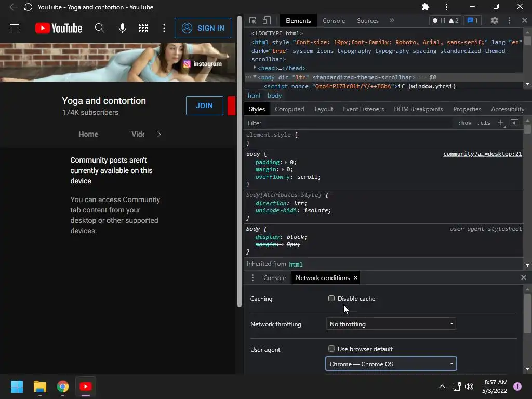
Task: Switch to the Sources panel tab
Action: click(368, 21)
